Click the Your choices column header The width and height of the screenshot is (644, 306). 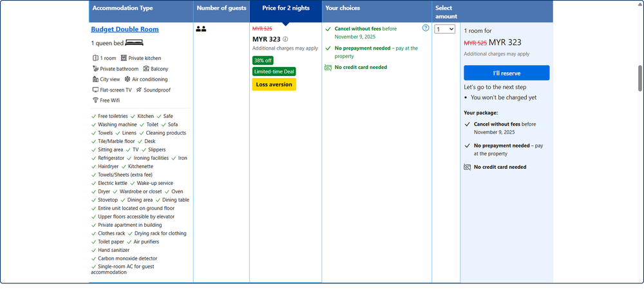(377, 12)
